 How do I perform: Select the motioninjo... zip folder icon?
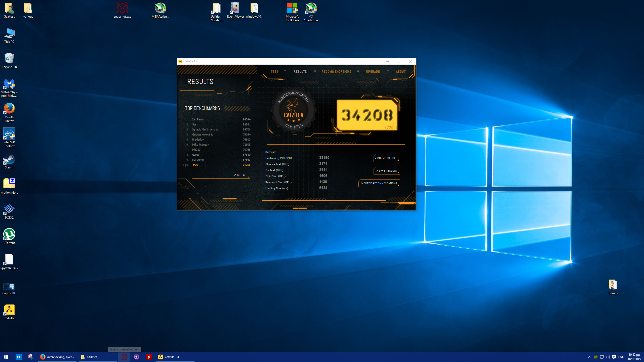pos(9,186)
